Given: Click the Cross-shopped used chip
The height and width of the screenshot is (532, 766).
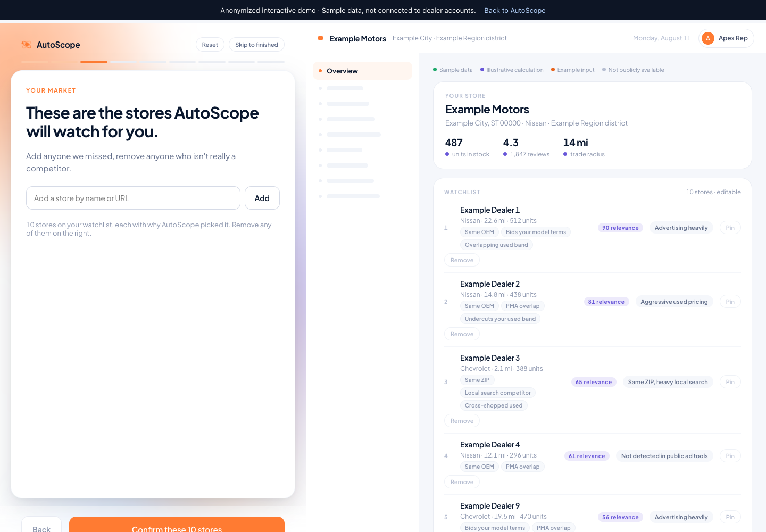Looking at the screenshot, I should click(x=494, y=405).
